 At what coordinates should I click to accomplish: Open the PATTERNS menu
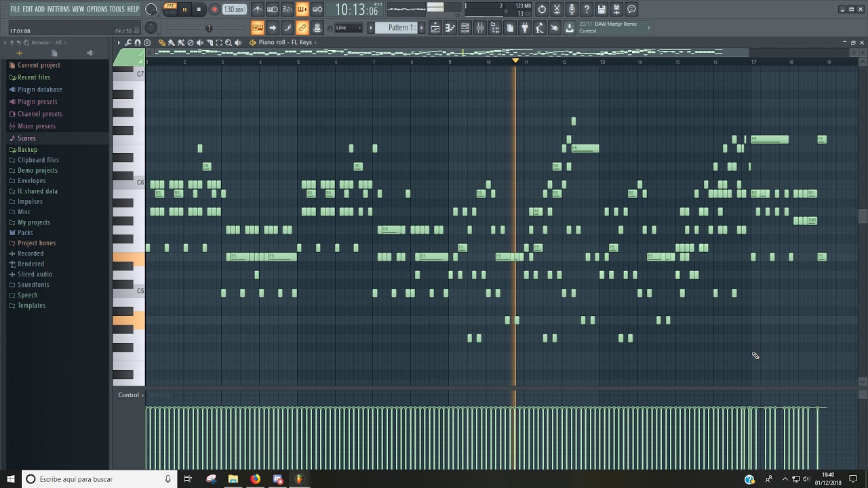(58, 9)
